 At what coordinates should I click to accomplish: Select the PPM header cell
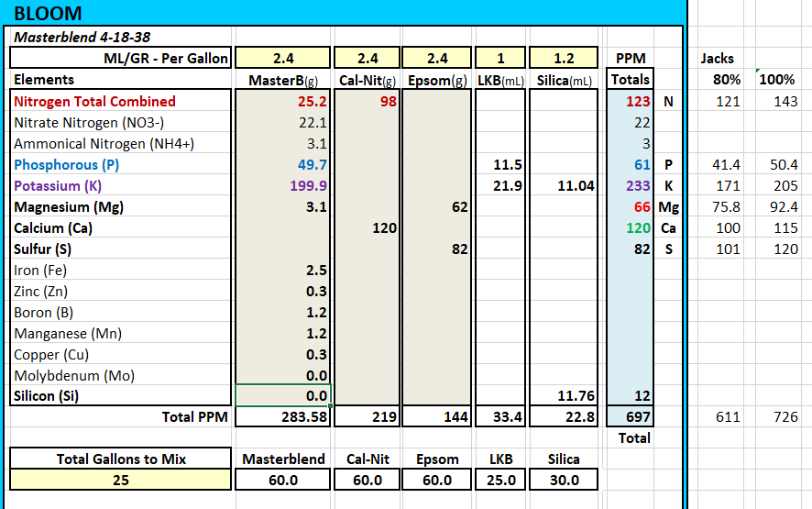631,58
